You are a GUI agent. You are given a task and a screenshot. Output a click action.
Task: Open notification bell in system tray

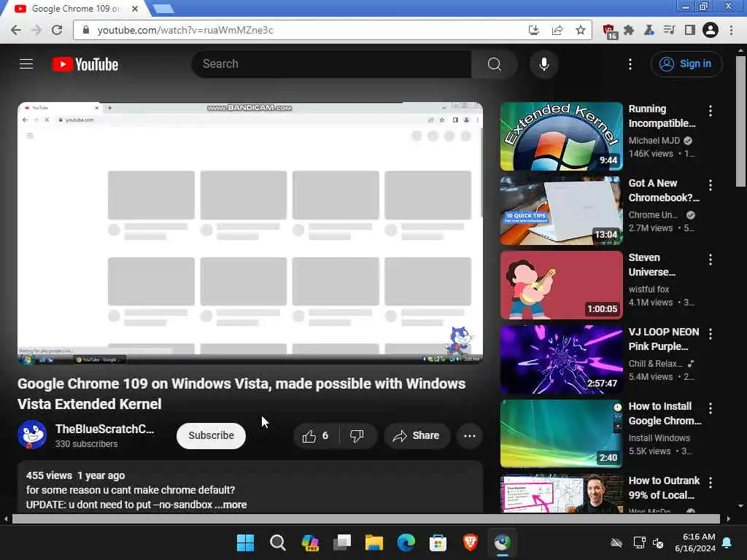pyautogui.click(x=727, y=542)
